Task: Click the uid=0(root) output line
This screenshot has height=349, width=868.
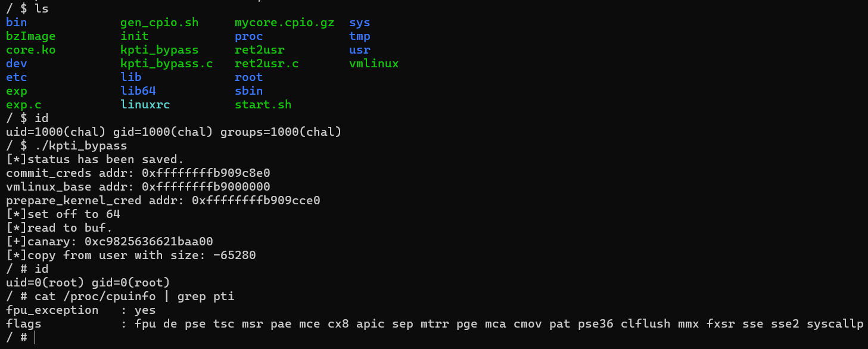Action: coord(88,283)
